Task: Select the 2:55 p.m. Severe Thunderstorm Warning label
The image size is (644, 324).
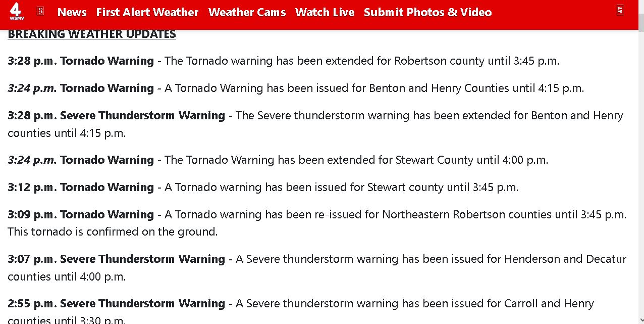Action: coord(116,303)
